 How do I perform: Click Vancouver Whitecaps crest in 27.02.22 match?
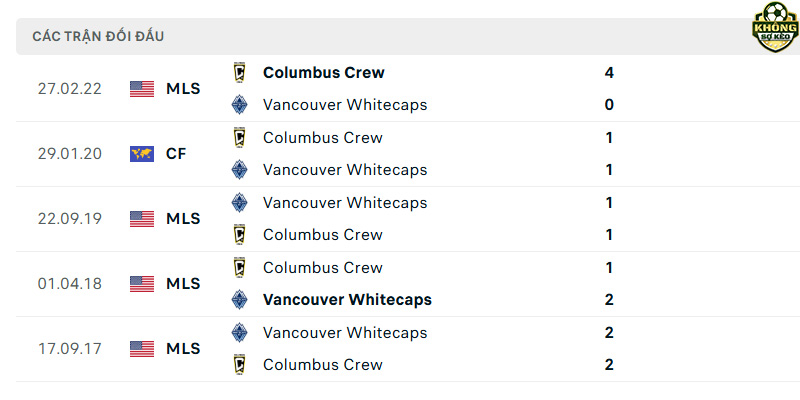(239, 105)
